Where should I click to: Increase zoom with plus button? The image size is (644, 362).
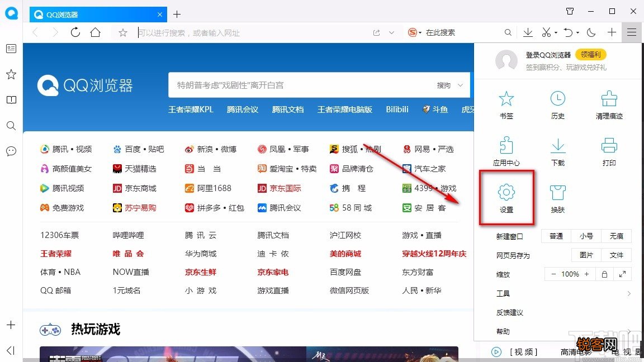click(586, 274)
